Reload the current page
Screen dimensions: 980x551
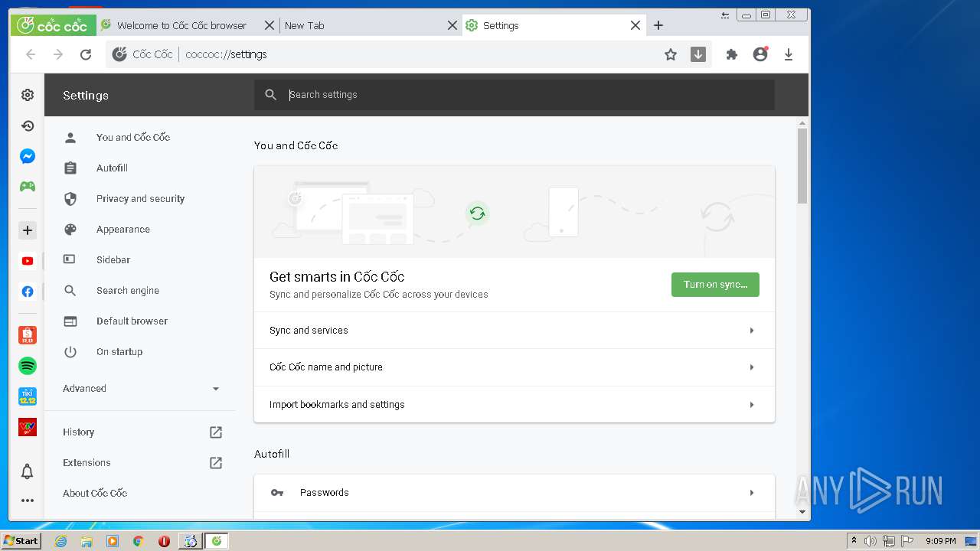coord(86,54)
